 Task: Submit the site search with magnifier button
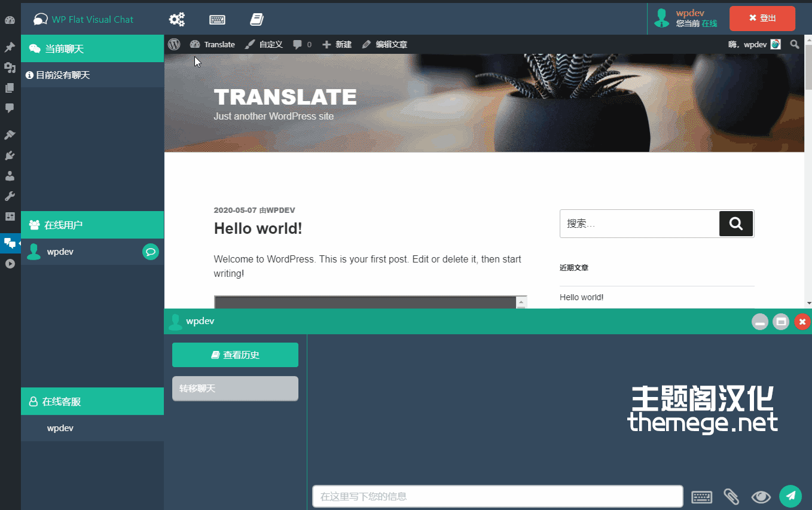(x=736, y=224)
